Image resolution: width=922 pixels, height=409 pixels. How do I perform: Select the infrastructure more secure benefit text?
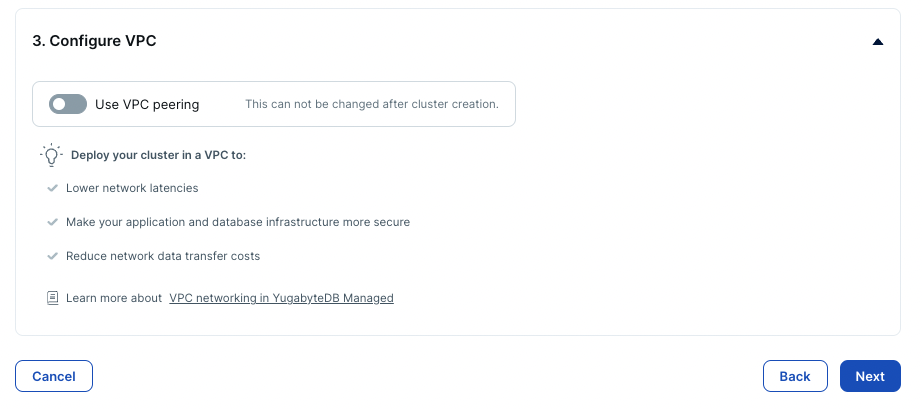click(238, 222)
